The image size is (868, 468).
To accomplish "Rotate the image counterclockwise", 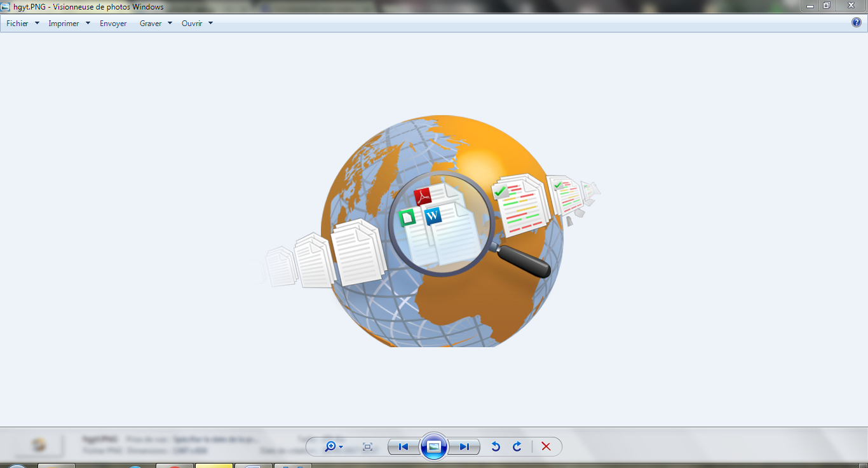I will [x=496, y=447].
